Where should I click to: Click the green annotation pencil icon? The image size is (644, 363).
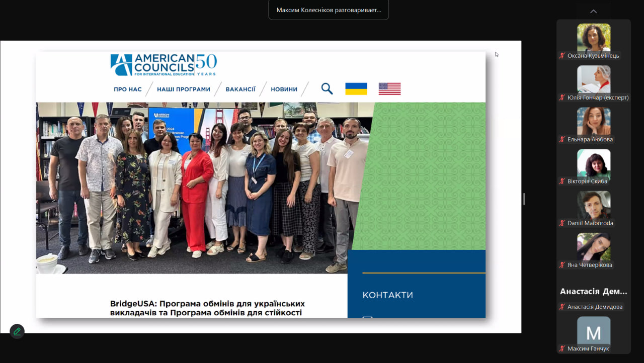pos(17,331)
